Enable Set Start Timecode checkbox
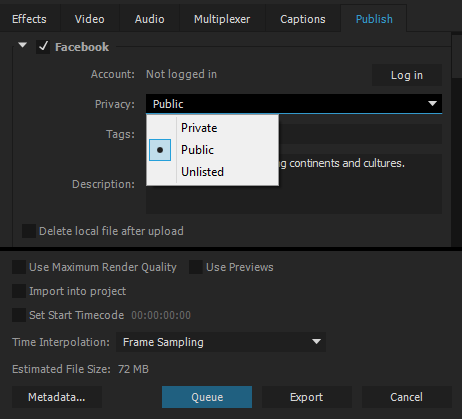The width and height of the screenshot is (462, 419). pos(19,315)
